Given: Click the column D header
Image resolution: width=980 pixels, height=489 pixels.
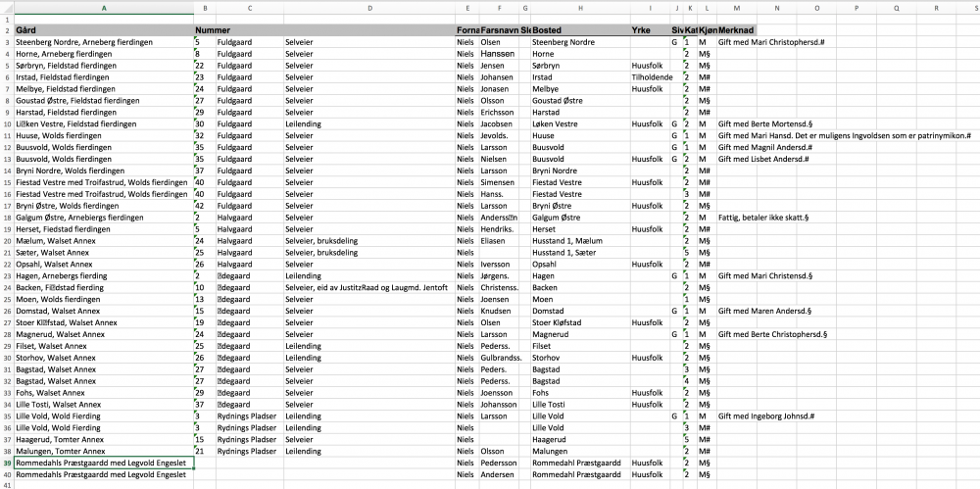Looking at the screenshot, I should (x=368, y=8).
